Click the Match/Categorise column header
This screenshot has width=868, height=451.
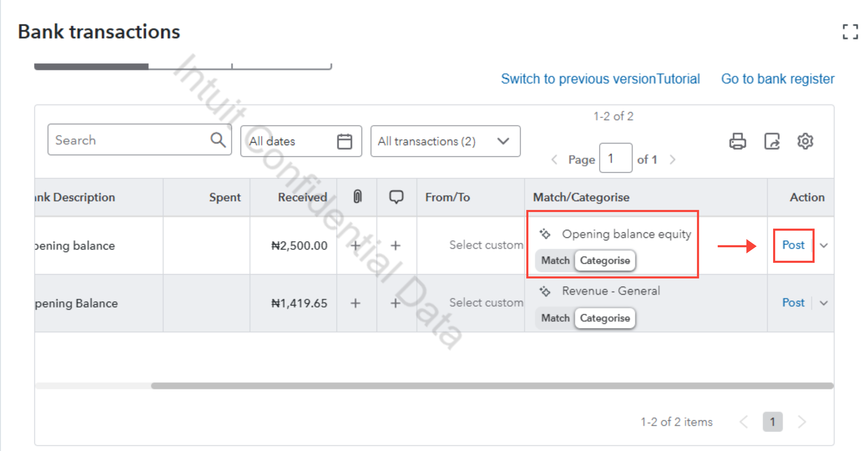(581, 197)
